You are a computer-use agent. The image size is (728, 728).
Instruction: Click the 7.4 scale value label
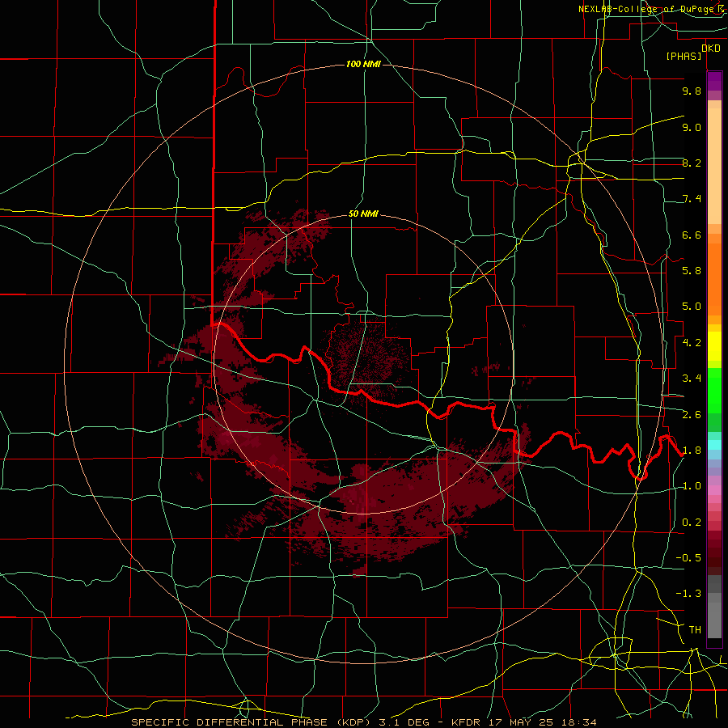point(692,199)
